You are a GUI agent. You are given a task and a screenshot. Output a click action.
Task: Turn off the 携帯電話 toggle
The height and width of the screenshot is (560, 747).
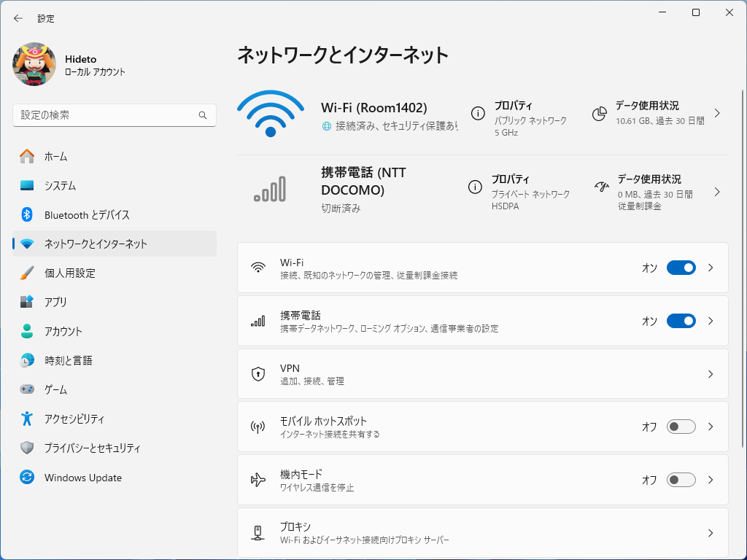[x=681, y=321]
